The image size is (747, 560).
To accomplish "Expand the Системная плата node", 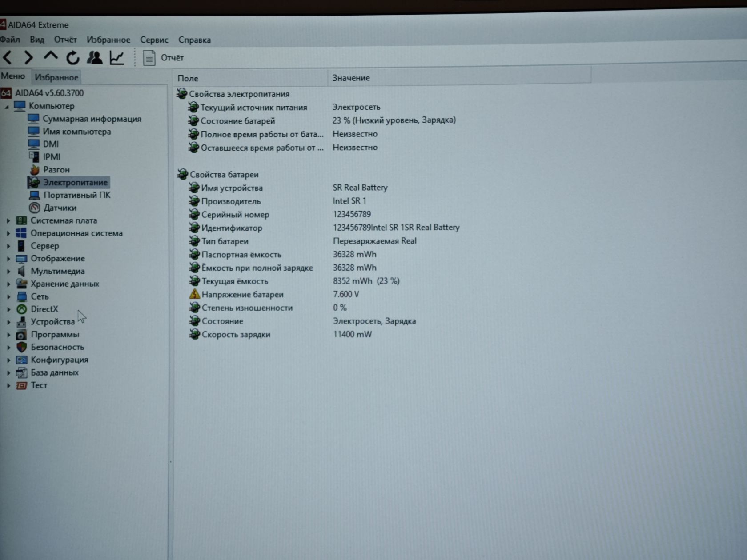I will coord(8,220).
